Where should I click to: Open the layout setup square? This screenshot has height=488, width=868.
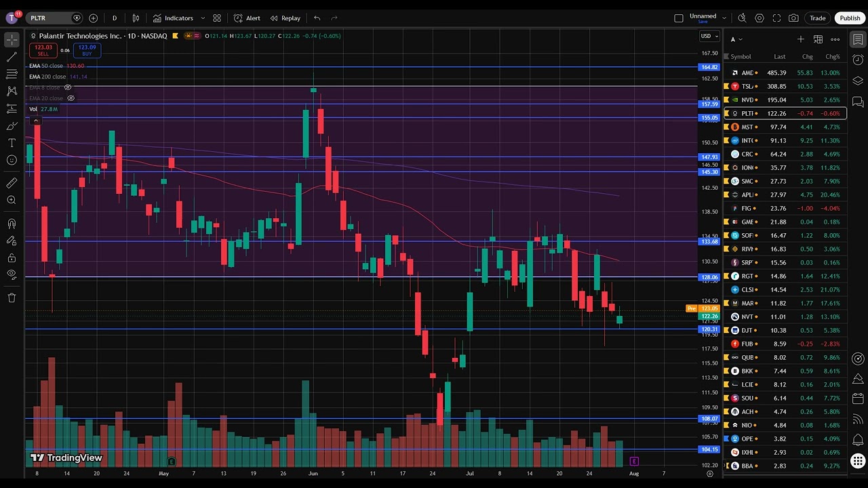point(679,18)
